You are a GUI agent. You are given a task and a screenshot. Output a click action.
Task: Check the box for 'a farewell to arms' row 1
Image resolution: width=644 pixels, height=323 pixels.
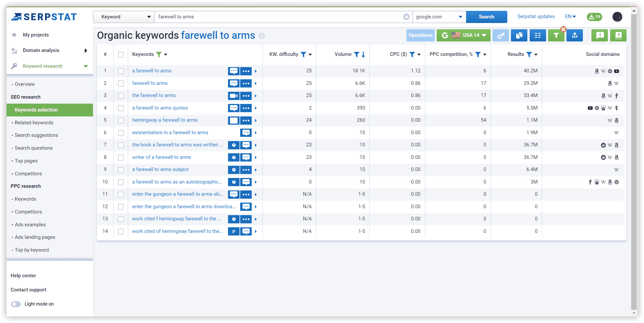121,71
